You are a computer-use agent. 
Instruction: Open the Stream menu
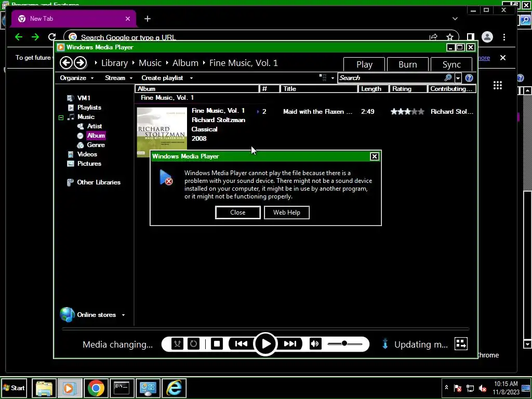[x=118, y=78]
